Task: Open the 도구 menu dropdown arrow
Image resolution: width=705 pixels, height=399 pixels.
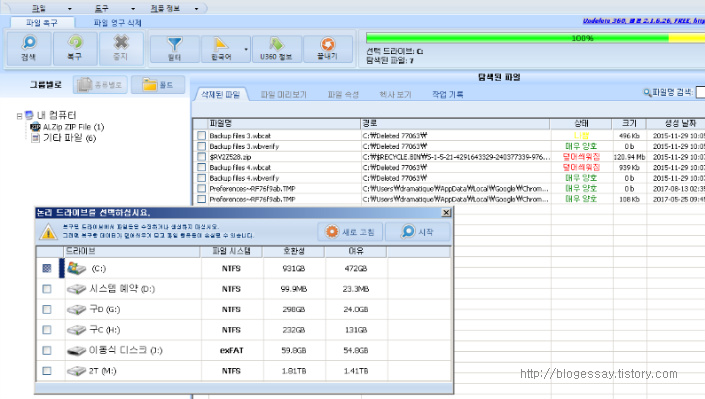Action: click(x=133, y=9)
